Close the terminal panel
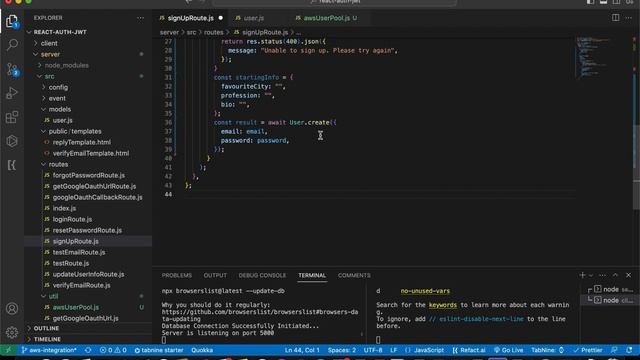The height and width of the screenshot is (360, 640). point(629,275)
